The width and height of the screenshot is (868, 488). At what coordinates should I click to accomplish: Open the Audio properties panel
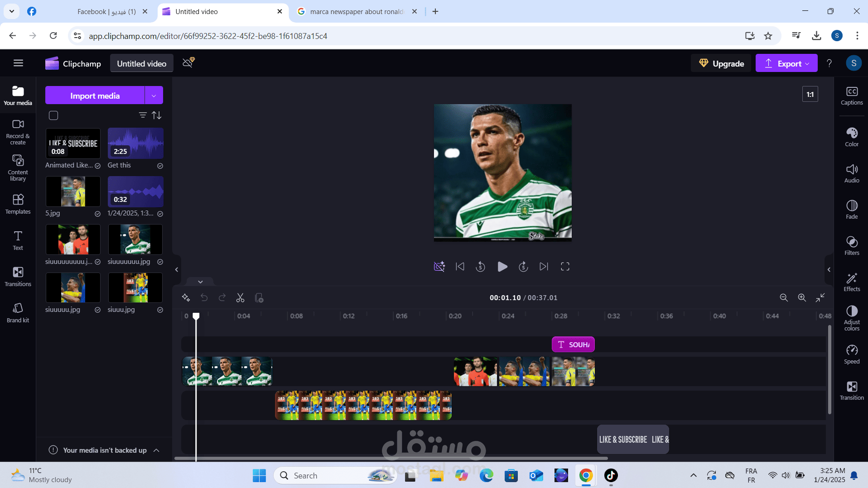(852, 173)
